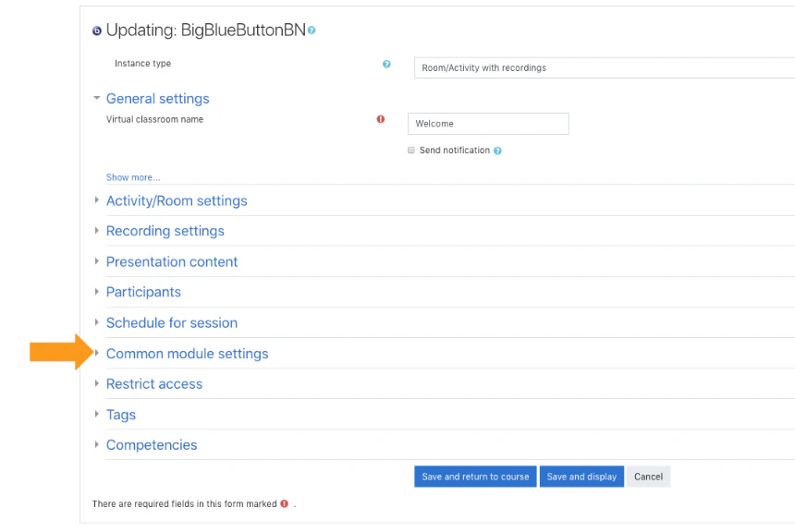Open help for Updating BigBlueButtonBN heading
The height and width of the screenshot is (532, 795).
pyautogui.click(x=311, y=29)
